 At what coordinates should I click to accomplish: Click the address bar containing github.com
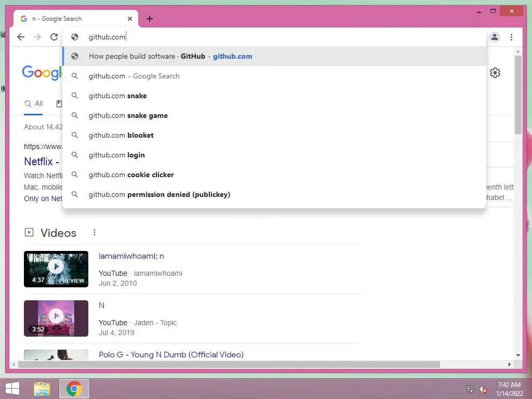click(274, 37)
